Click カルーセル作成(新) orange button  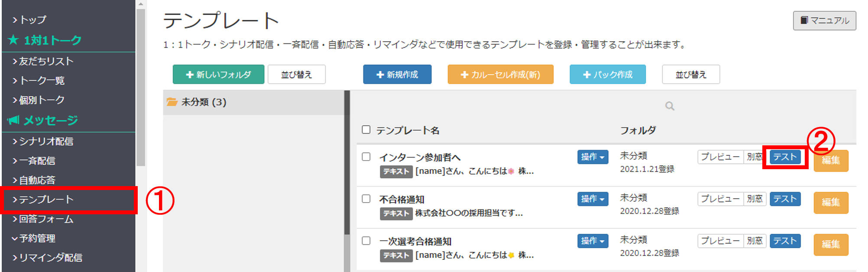click(x=500, y=75)
